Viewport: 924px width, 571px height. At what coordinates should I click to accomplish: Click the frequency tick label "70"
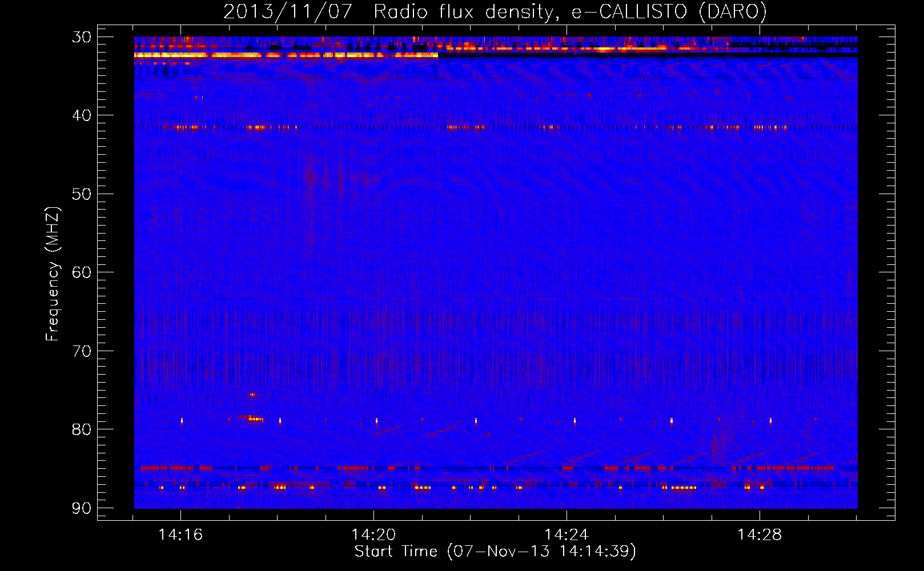[x=82, y=351]
